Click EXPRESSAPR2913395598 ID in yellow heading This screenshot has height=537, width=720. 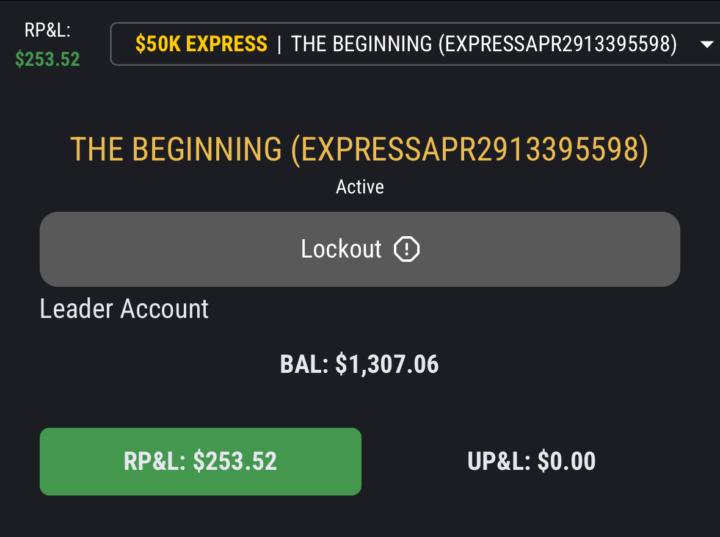(x=468, y=150)
